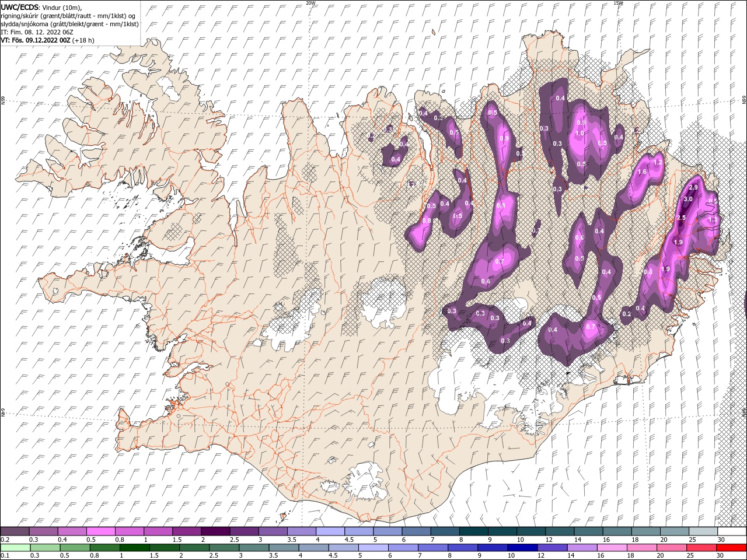
Task: Click the pale green 0.1 swatch in bottom legend row
Action: [x=15, y=548]
